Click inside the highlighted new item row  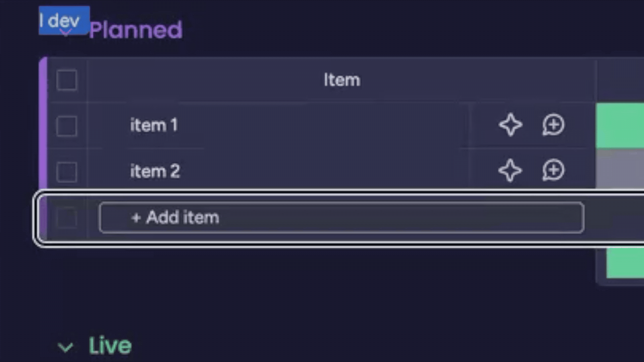pyautogui.click(x=335, y=218)
